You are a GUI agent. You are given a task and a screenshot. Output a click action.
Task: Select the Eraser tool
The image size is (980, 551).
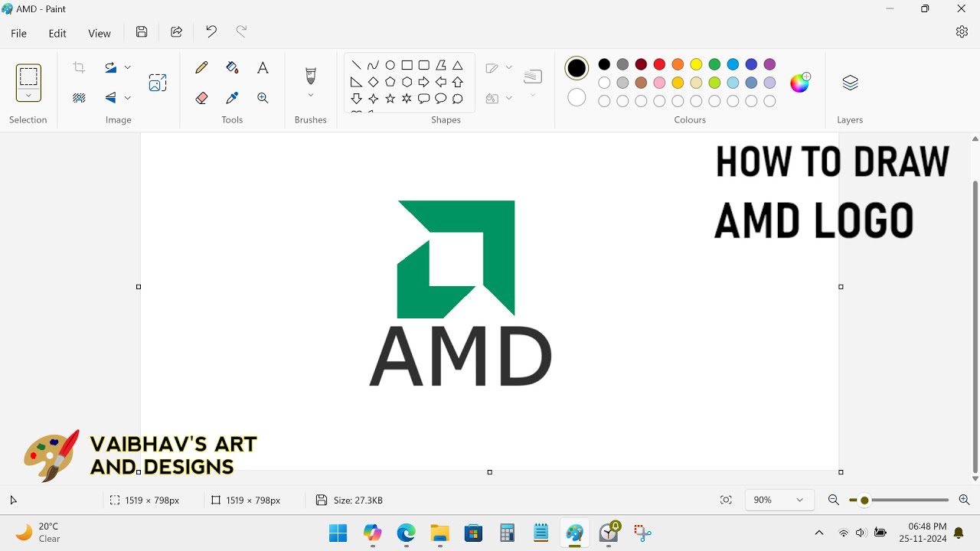click(x=201, y=98)
